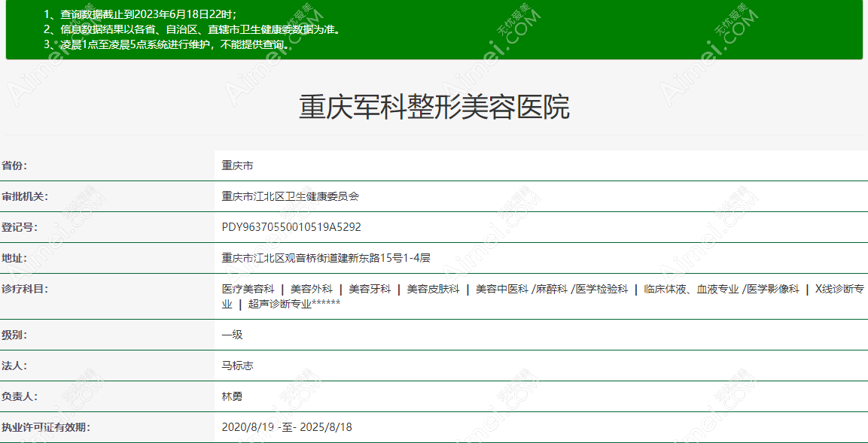The width and height of the screenshot is (868, 443).
Task: Click the 审批机关 label
Action: 25,196
